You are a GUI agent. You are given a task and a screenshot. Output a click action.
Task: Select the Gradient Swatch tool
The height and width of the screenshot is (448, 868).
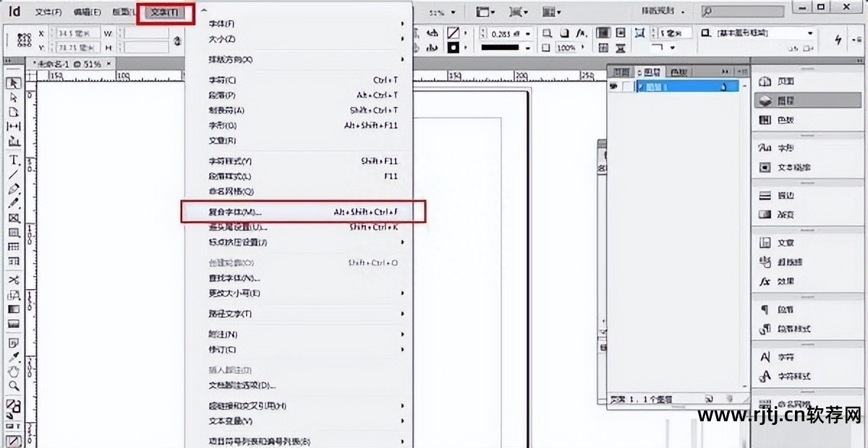click(x=14, y=309)
